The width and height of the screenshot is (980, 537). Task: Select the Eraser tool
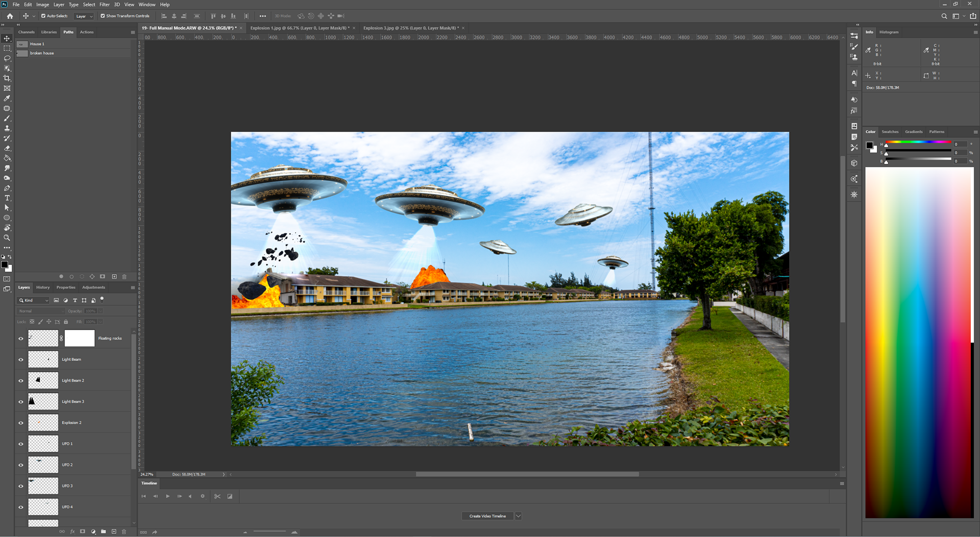(7, 148)
